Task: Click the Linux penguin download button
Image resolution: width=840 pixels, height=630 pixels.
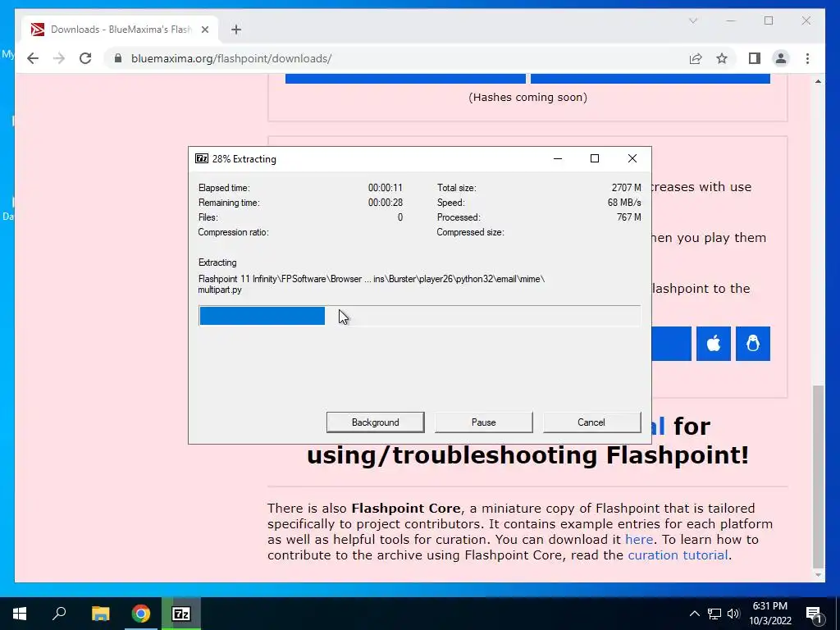Action: tap(753, 344)
